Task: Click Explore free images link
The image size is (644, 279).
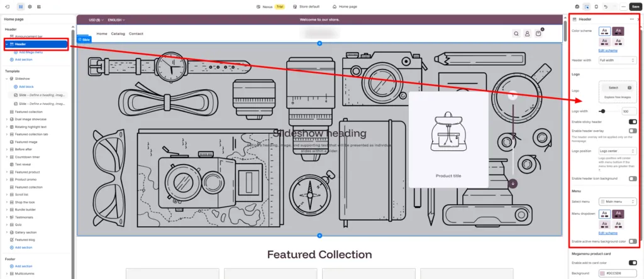Action: point(618,97)
